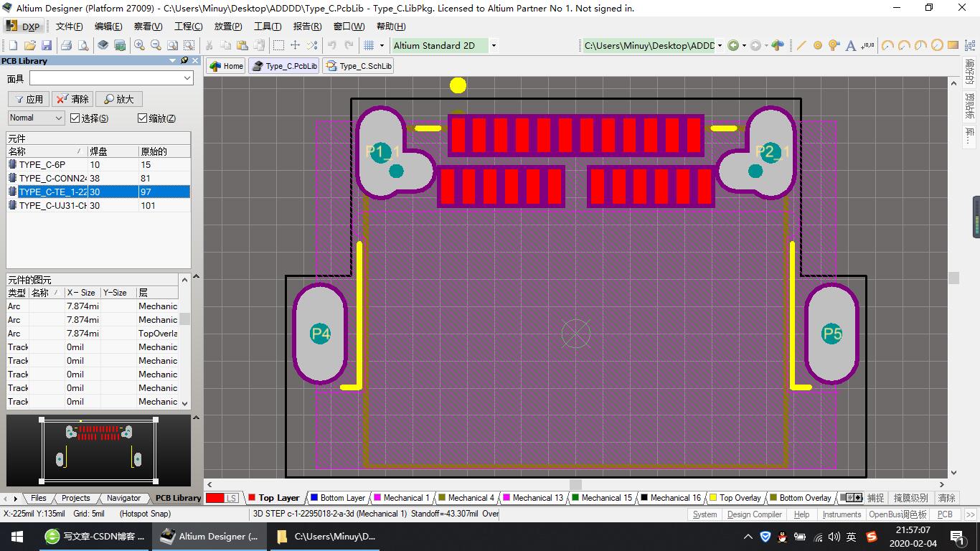Screen dimensions: 980x551
Task: Zoom to selected objects icon
Action: coord(188,45)
